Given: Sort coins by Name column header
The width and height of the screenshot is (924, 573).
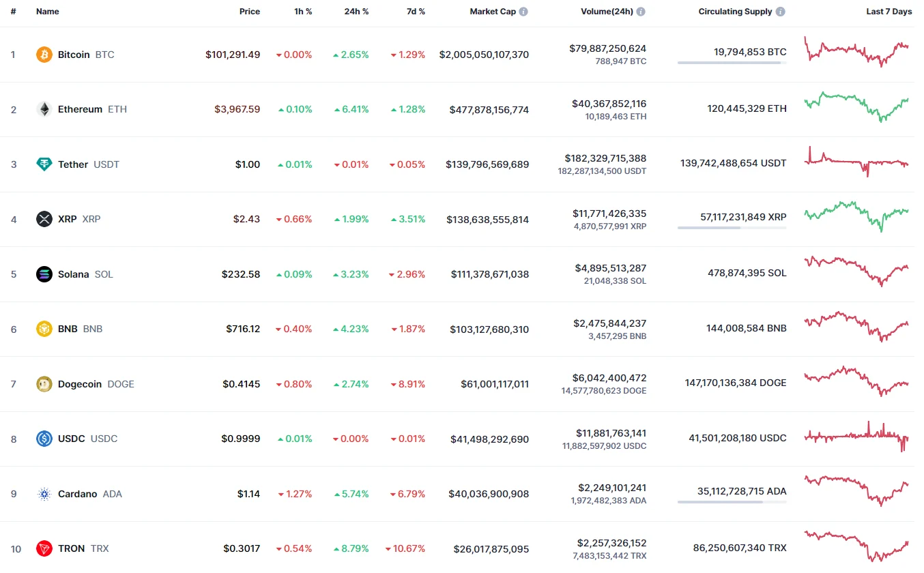Looking at the screenshot, I should tap(48, 12).
